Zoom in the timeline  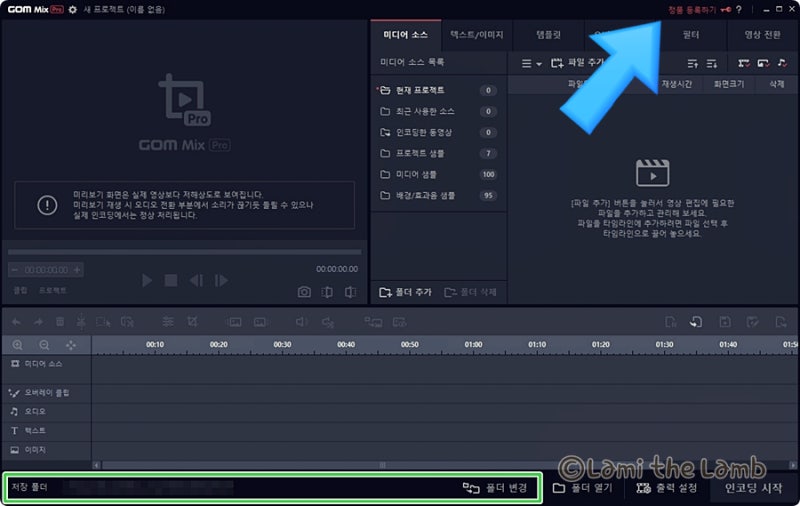(17, 345)
